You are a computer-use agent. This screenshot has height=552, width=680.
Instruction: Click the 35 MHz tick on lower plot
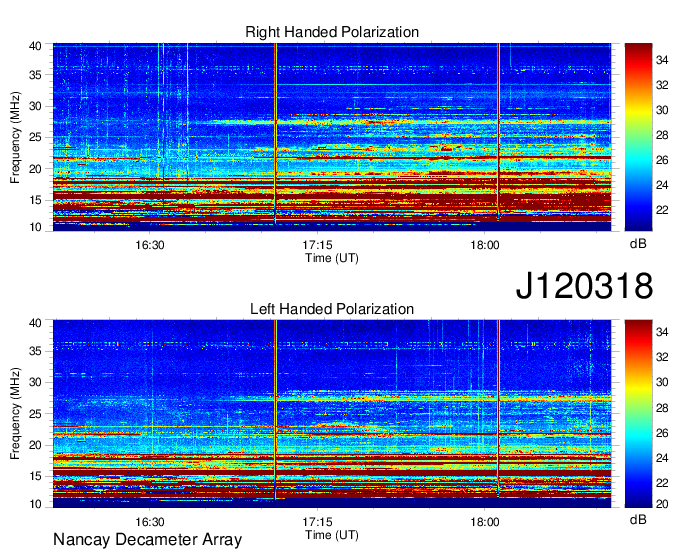pos(36,351)
